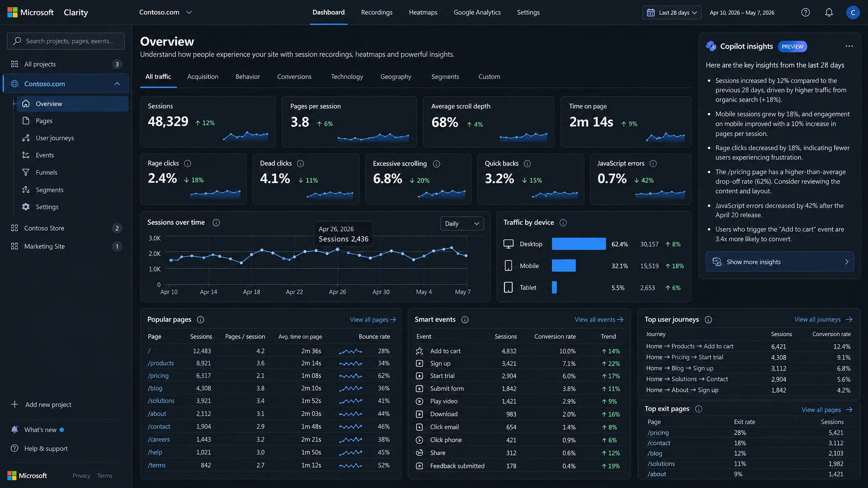Screen dimensions: 868x488
Task: Click View all journeys link
Action: click(x=823, y=320)
